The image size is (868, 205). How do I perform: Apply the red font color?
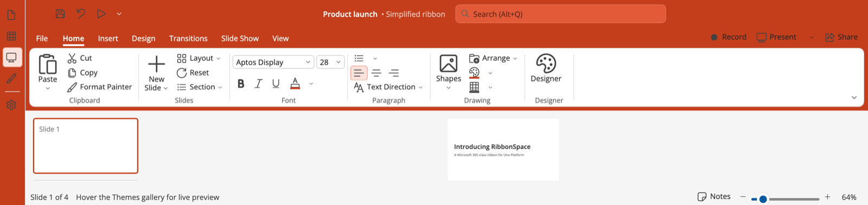[295, 84]
